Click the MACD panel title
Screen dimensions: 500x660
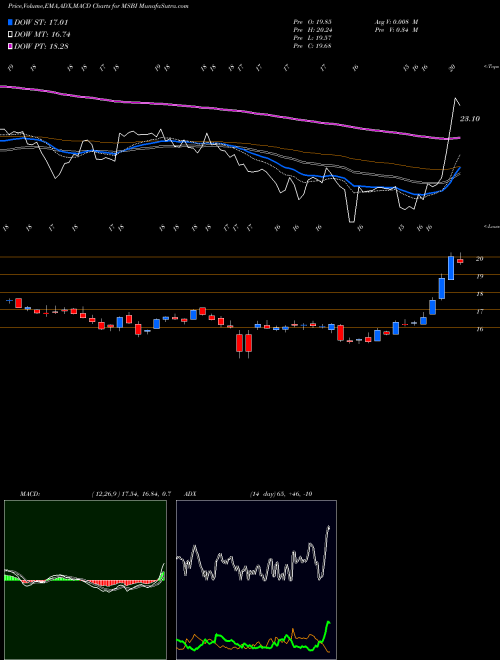(29, 494)
